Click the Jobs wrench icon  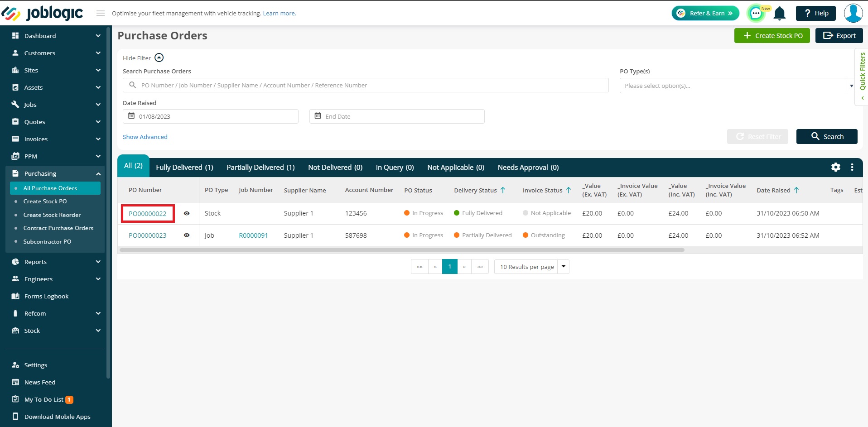[15, 105]
